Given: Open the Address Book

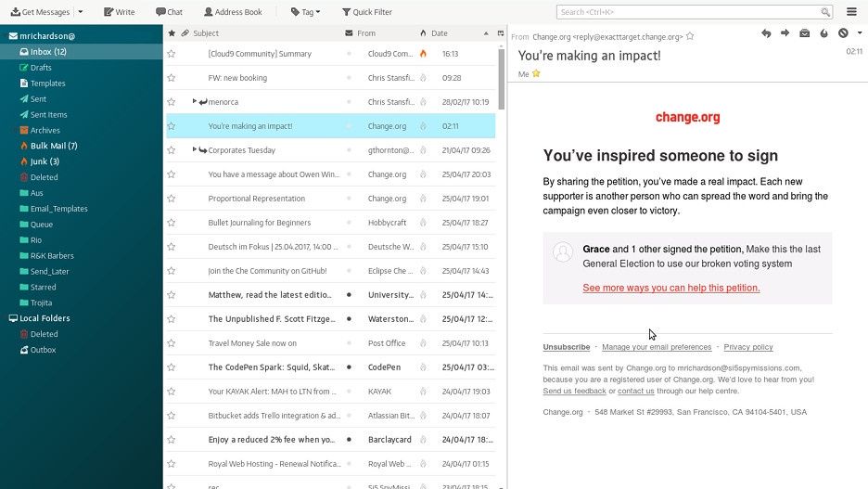Looking at the screenshot, I should point(233,12).
